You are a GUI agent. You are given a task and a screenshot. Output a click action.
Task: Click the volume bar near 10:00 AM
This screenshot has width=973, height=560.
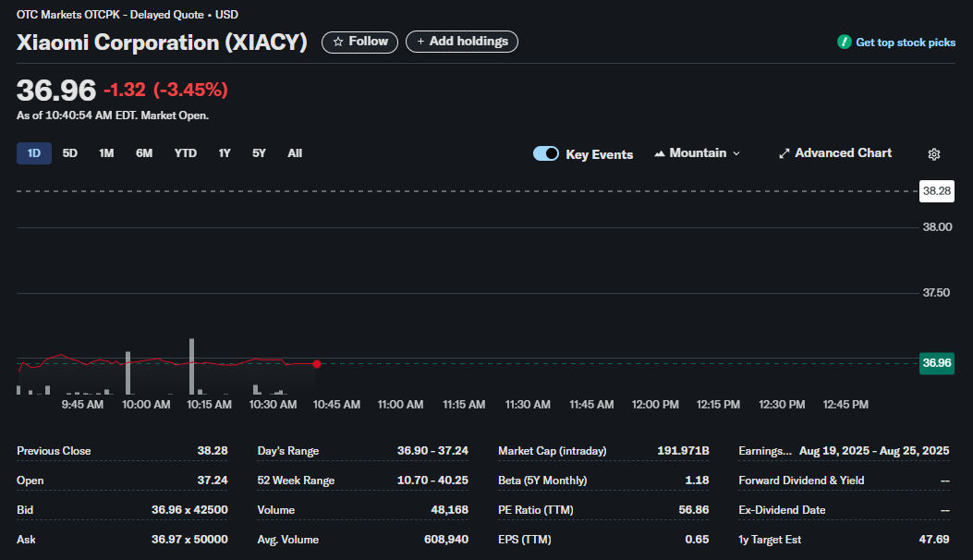pyautogui.click(x=128, y=372)
